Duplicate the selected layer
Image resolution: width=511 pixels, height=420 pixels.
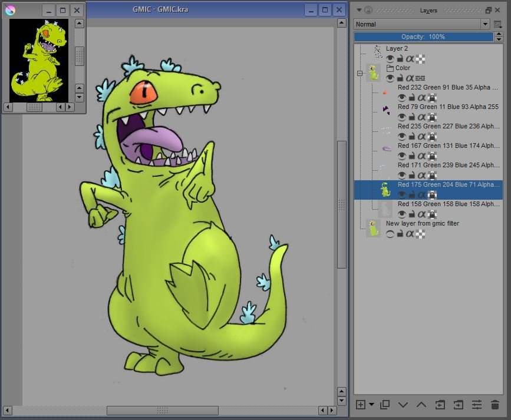point(385,405)
